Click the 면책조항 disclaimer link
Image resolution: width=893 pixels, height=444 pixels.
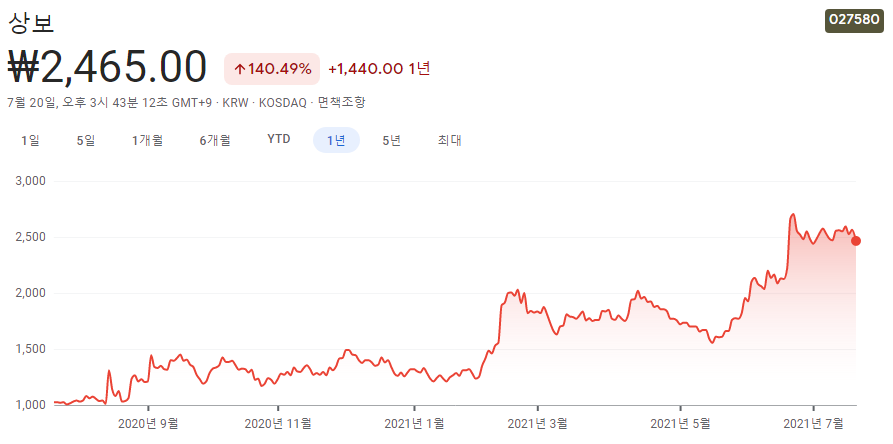tap(342, 103)
